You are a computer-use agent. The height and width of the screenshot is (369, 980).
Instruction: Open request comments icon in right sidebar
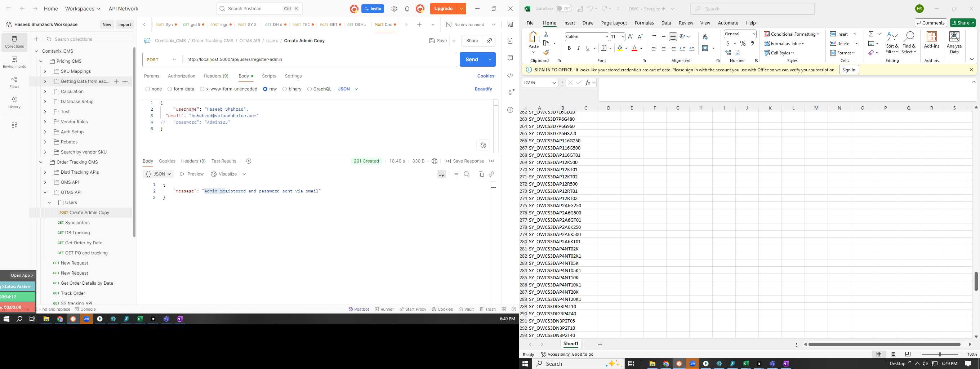point(510,58)
